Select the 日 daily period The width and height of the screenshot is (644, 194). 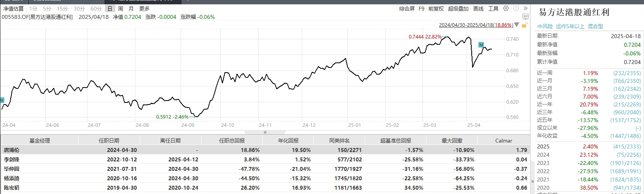pyautogui.click(x=110, y=9)
